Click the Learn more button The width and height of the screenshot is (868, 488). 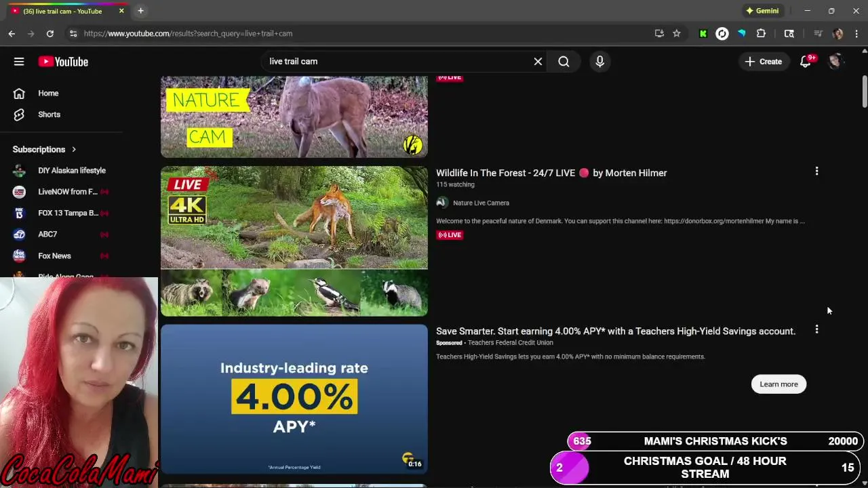[x=778, y=384]
